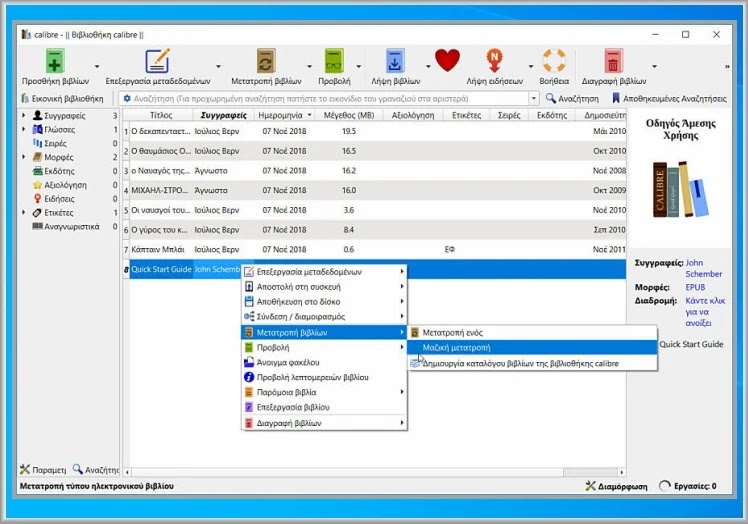
Task: Click the Εργασίες: 0 jobs indicator
Action: 687,486
